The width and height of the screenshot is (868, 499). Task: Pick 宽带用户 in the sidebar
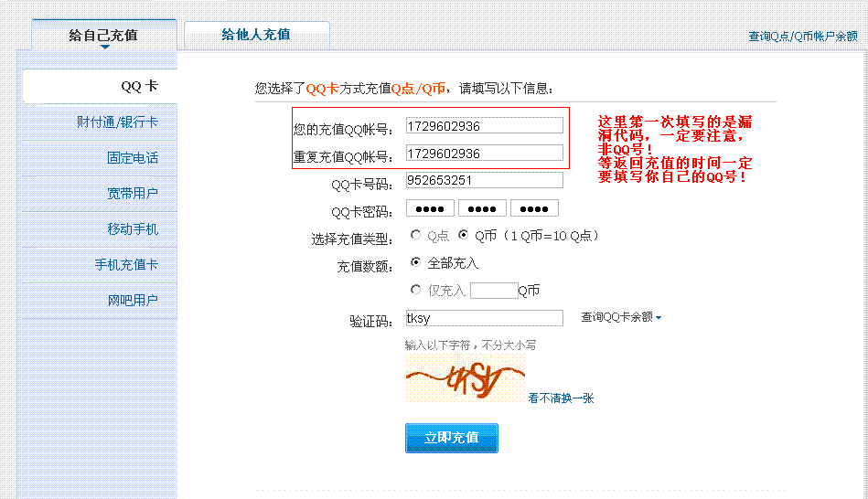pyautogui.click(x=101, y=194)
